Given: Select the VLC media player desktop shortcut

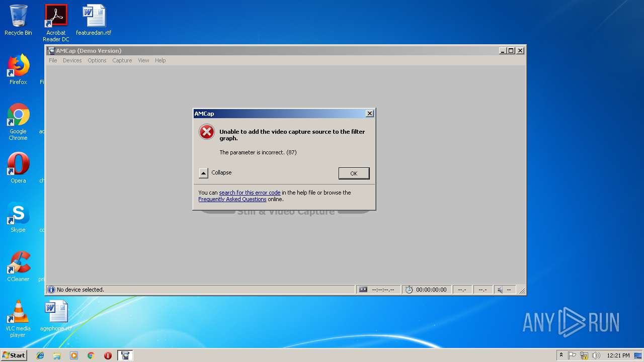Looking at the screenshot, I should (18, 319).
